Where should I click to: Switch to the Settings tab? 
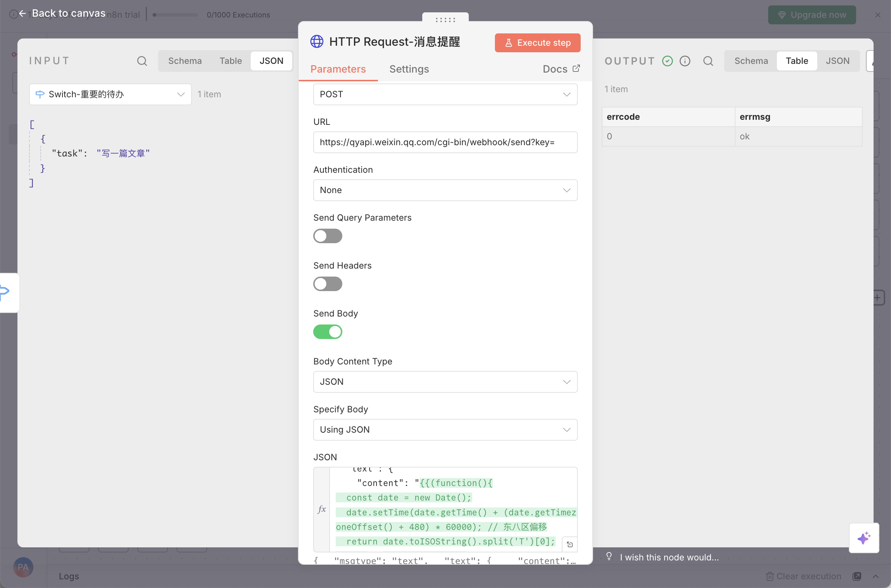click(409, 69)
